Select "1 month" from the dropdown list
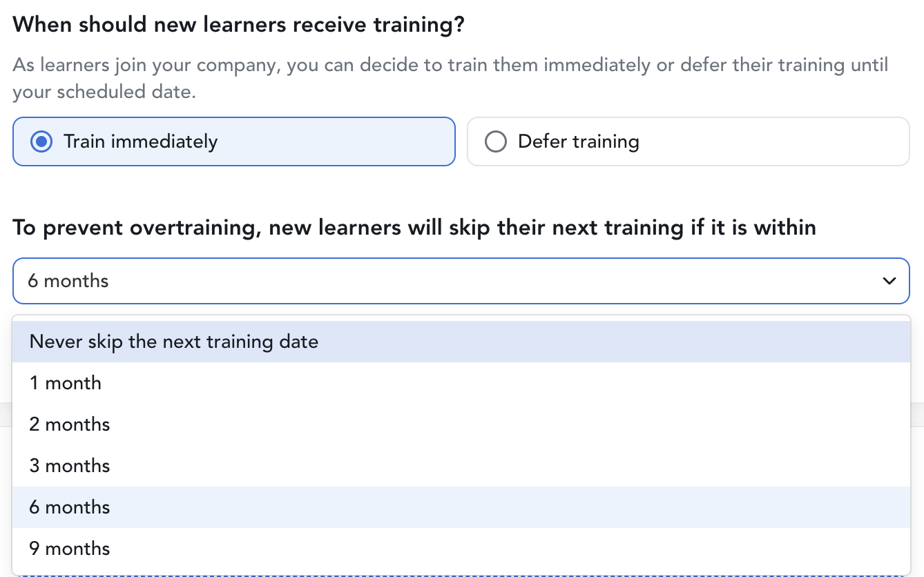The width and height of the screenshot is (924, 577). click(66, 383)
